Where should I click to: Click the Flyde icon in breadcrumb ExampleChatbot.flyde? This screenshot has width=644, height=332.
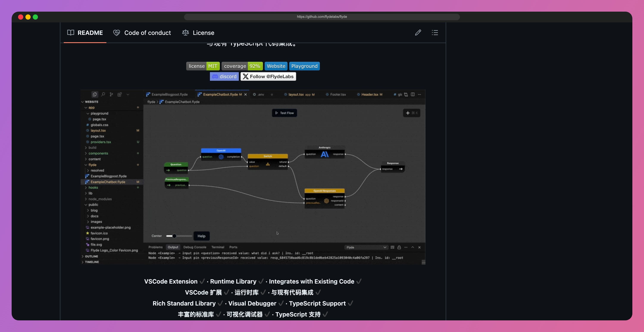(x=161, y=102)
